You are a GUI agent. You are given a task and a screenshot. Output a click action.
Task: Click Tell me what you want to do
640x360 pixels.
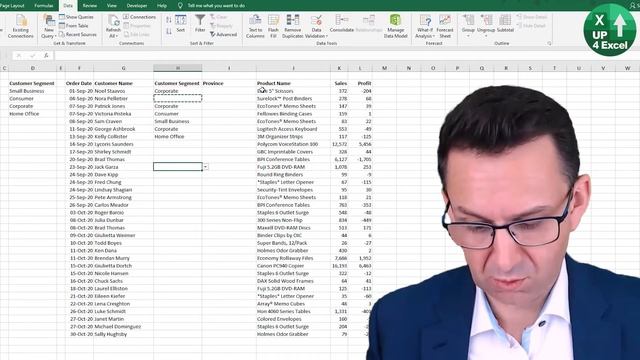(216, 6)
